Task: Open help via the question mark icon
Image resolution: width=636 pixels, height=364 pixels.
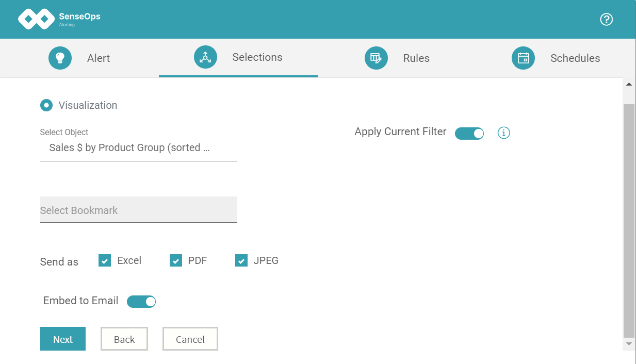Action: [606, 19]
